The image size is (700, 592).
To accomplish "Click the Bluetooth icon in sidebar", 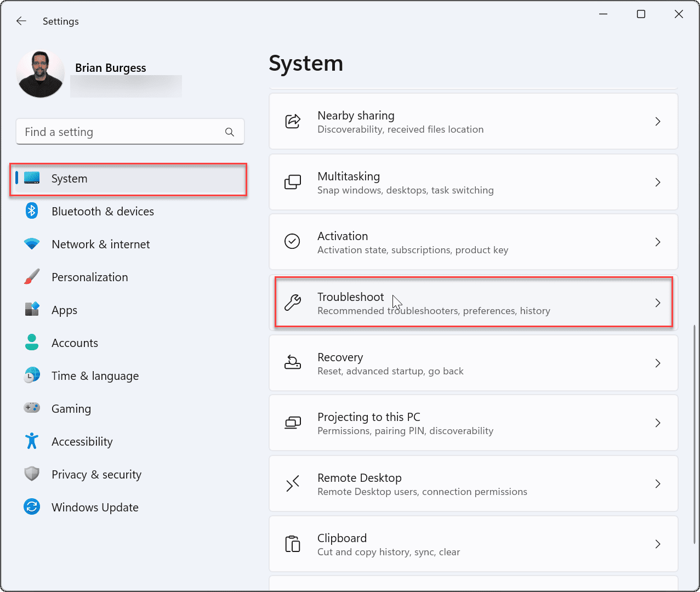I will pyautogui.click(x=32, y=211).
